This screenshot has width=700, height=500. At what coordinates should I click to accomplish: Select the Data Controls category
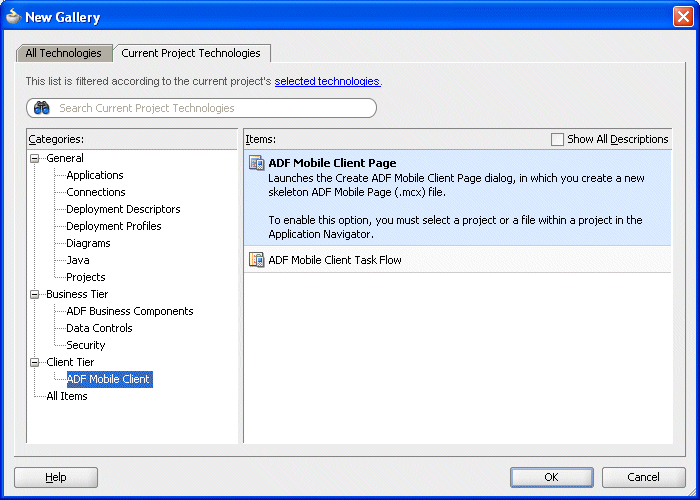click(99, 328)
